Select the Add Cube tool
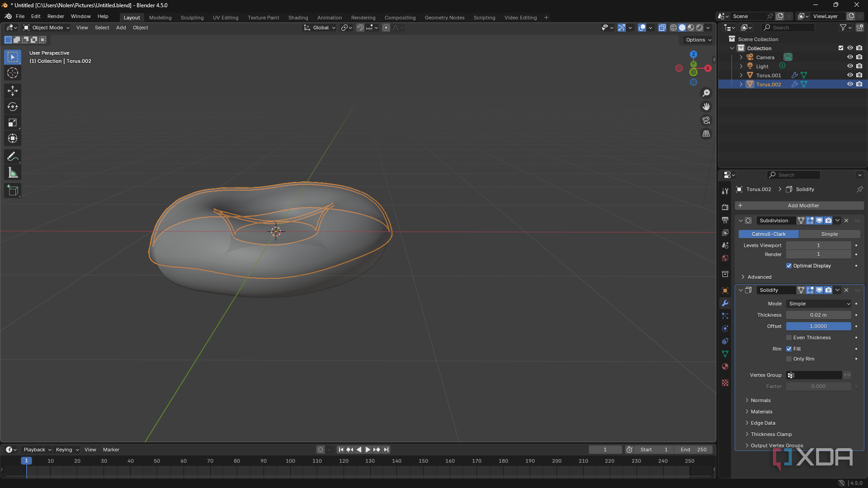868x488 pixels. 13,191
